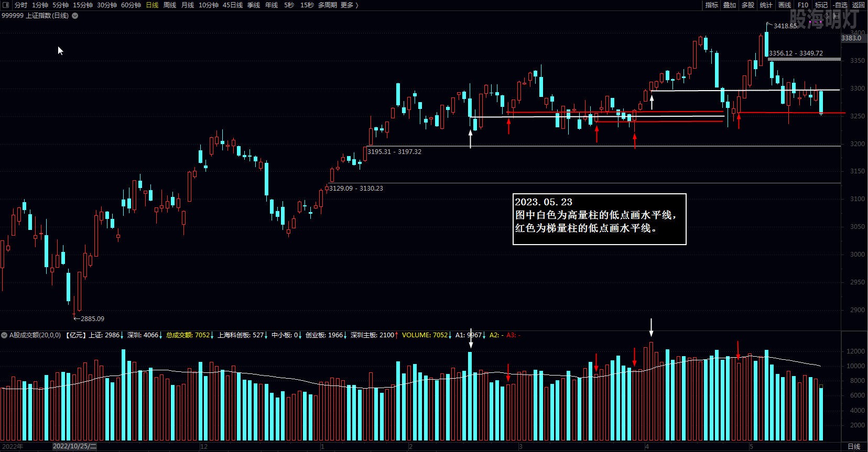
Task: Click the 3418.95 high price label
Action: [785, 26]
